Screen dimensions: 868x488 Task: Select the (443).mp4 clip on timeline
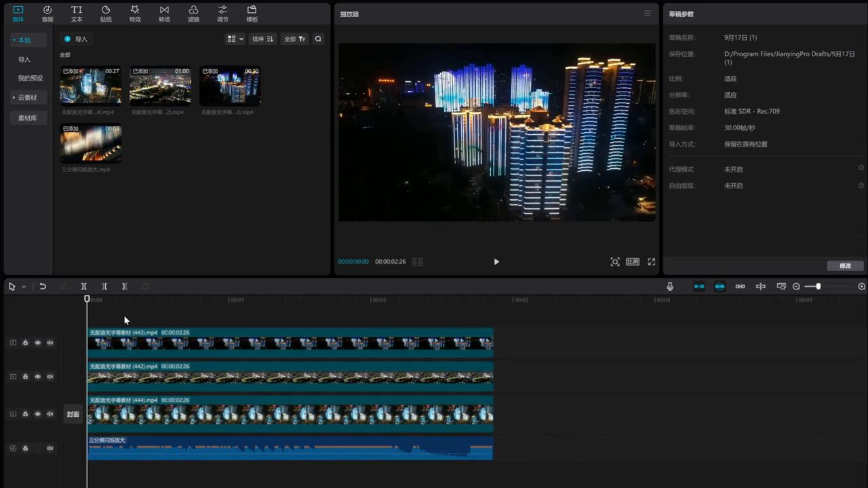[x=290, y=343]
